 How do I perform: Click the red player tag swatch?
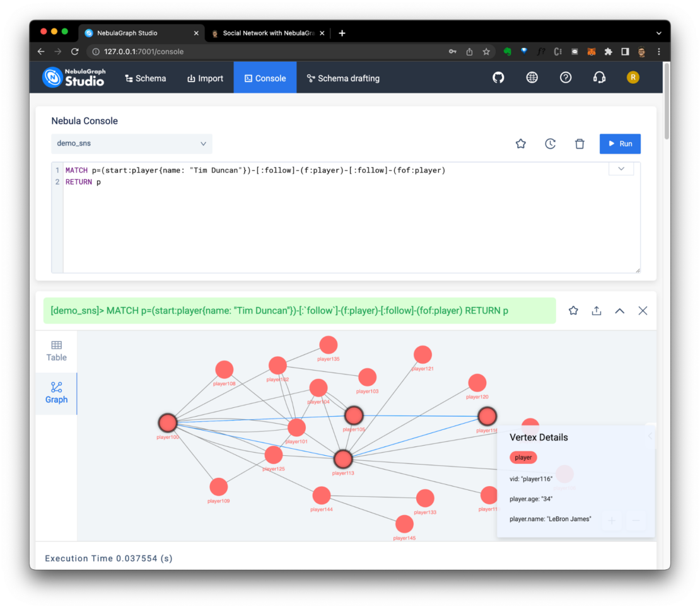(523, 458)
